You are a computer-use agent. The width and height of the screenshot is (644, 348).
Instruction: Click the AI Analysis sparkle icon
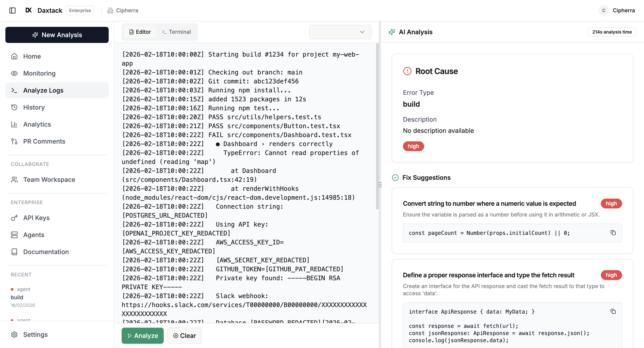(x=392, y=32)
